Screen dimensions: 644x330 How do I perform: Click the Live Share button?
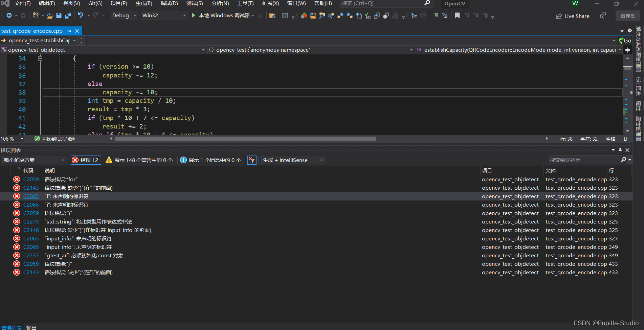pos(573,16)
